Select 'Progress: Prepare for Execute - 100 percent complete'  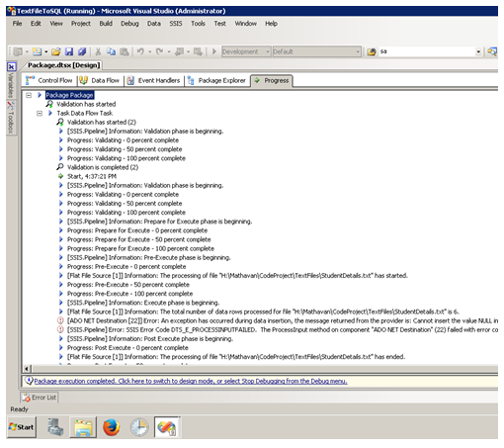tap(140, 248)
